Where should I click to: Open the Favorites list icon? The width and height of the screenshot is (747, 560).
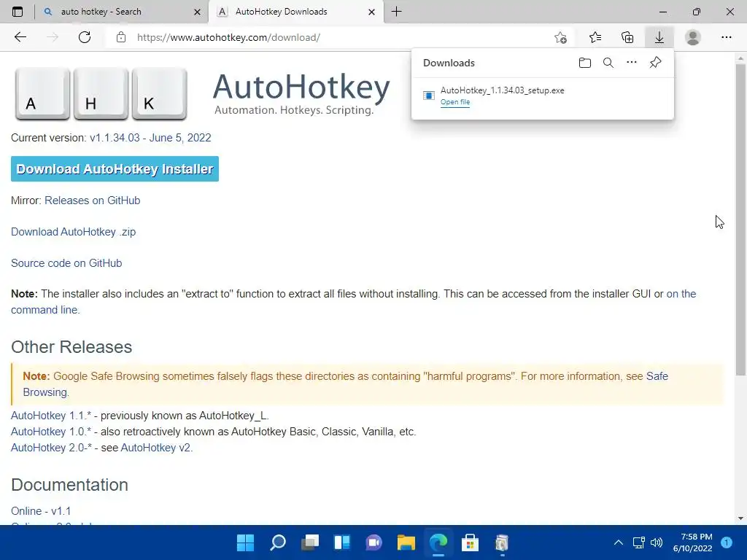[x=595, y=37]
